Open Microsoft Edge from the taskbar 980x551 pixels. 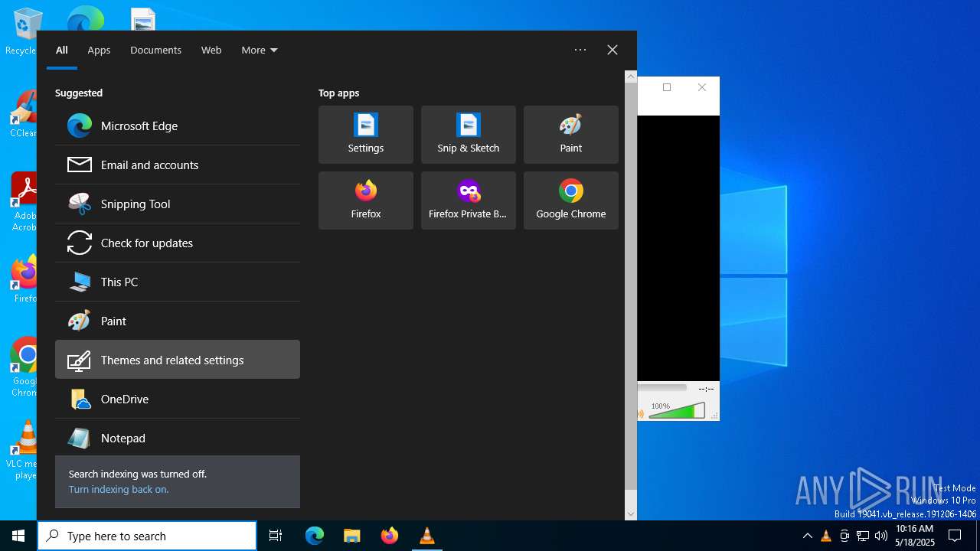tap(315, 536)
